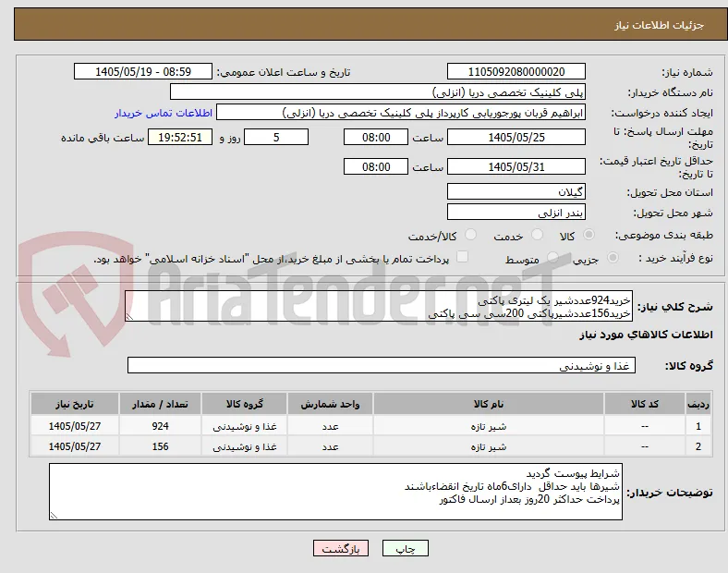Select the متوسط purchase type radio
This screenshot has height=573, width=728.
[552, 257]
